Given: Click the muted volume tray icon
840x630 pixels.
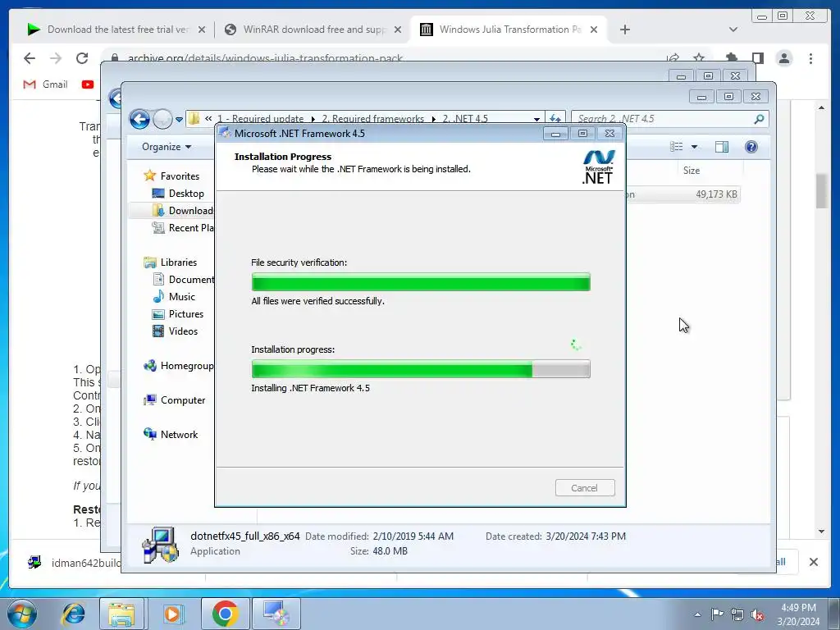Looking at the screenshot, I should click(x=757, y=614).
